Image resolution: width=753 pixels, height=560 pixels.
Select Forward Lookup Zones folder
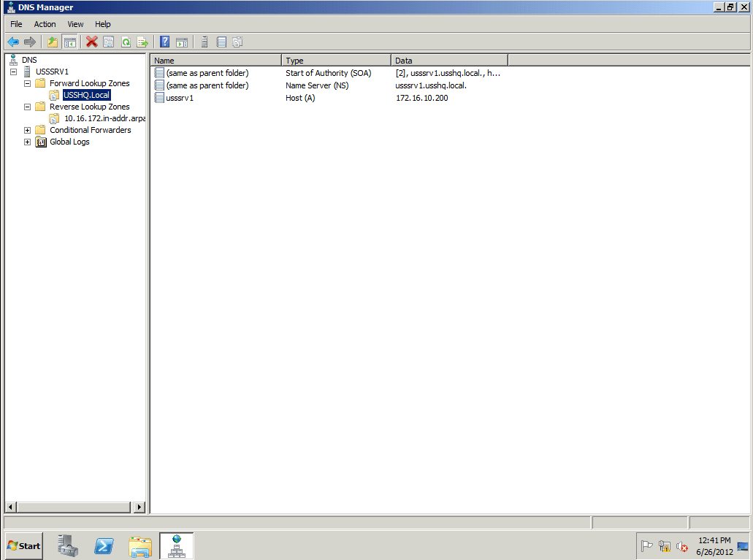click(89, 83)
